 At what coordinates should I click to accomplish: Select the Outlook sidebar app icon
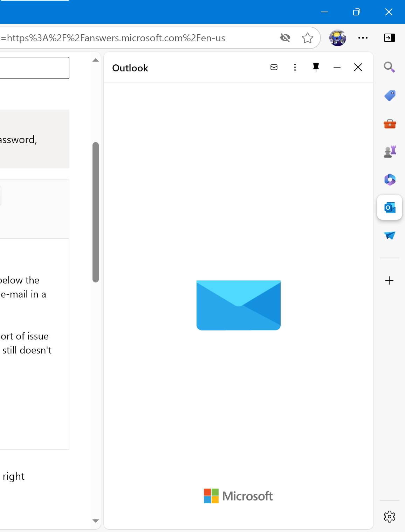[x=390, y=208]
